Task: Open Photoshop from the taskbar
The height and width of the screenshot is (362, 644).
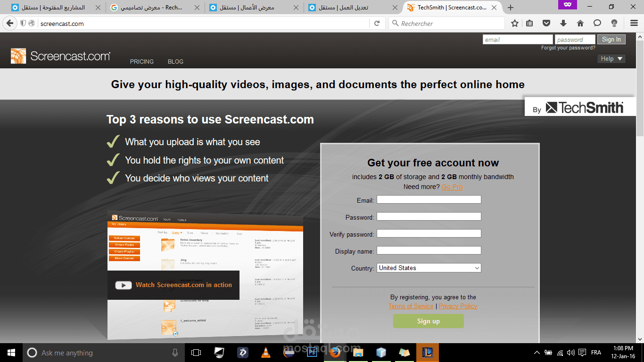Action: [312, 353]
